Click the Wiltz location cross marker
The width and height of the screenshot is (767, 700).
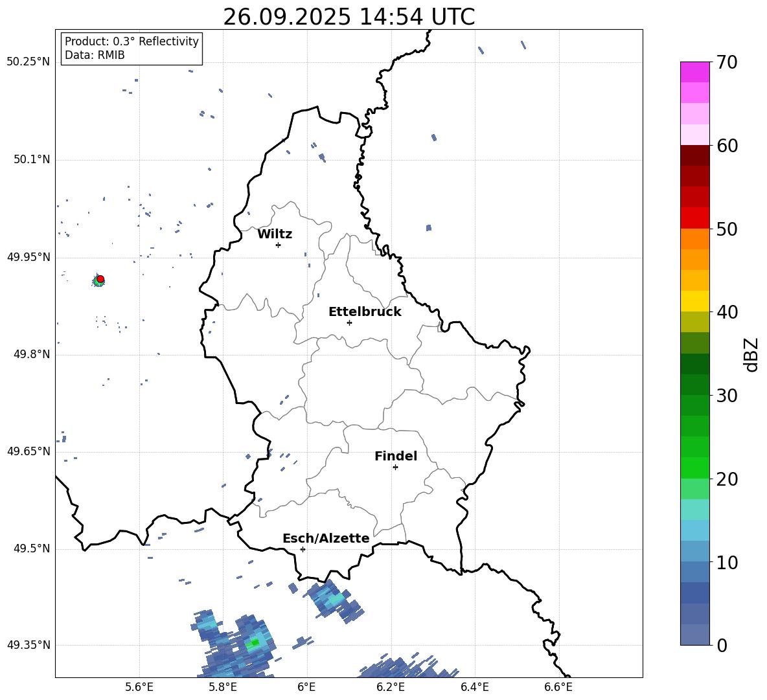click(278, 245)
